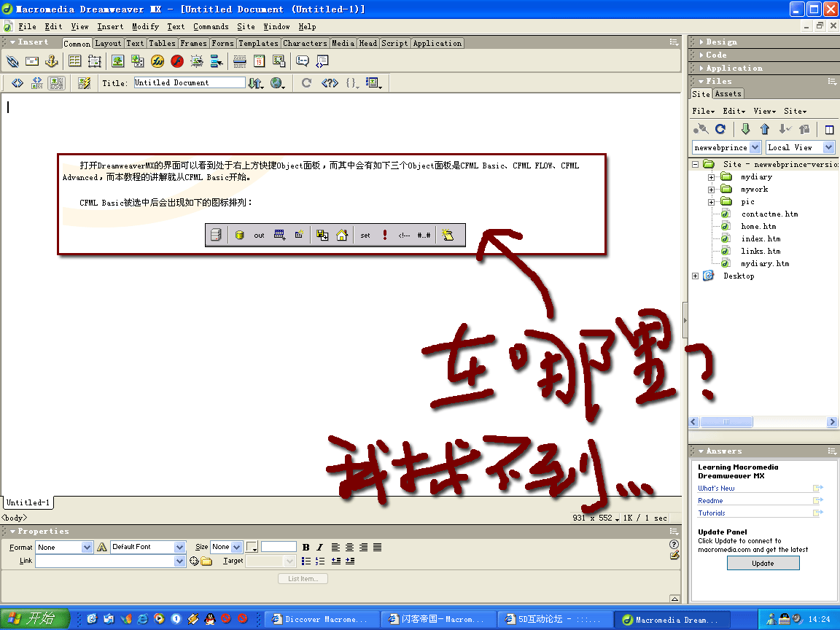Open the Tutorials link
Image resolution: width=840 pixels, height=630 pixels.
(x=712, y=513)
